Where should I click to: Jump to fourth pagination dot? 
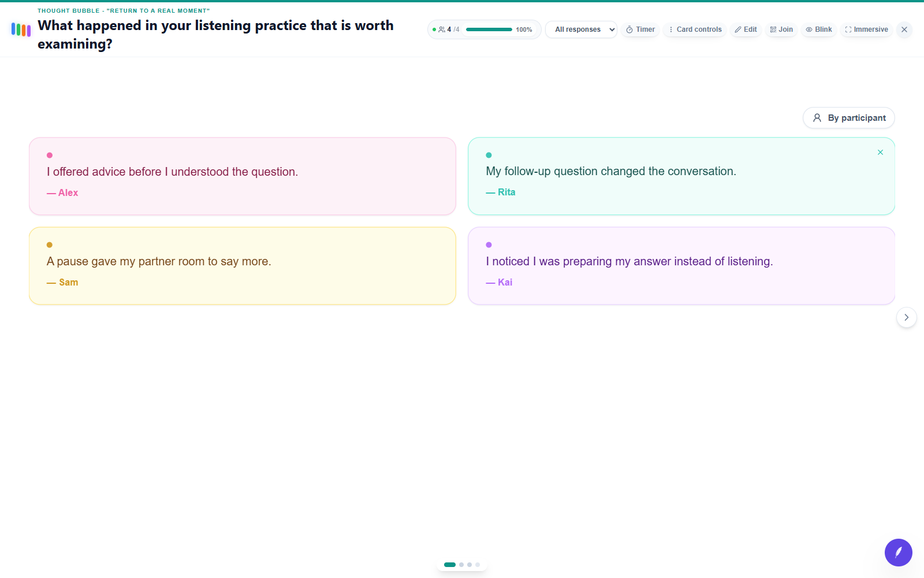(478, 565)
